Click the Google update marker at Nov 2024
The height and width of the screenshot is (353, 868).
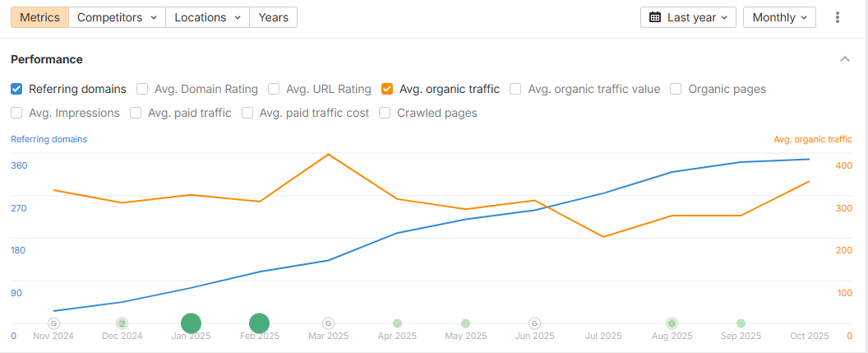coord(54,323)
